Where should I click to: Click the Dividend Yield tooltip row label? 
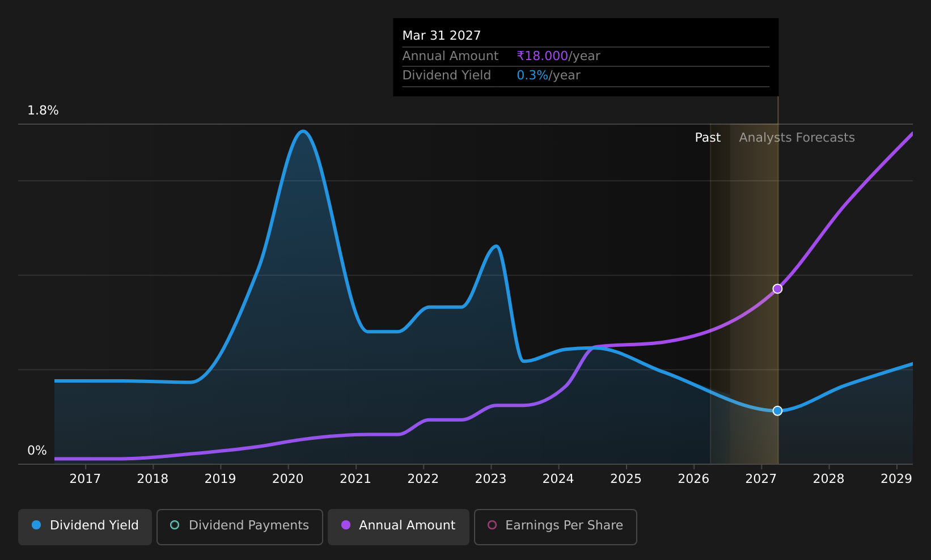(446, 75)
